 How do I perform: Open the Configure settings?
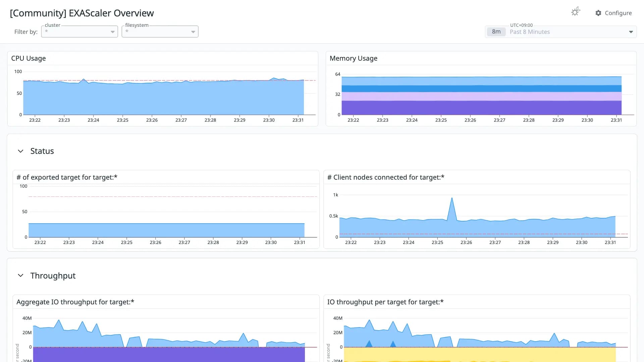(613, 13)
